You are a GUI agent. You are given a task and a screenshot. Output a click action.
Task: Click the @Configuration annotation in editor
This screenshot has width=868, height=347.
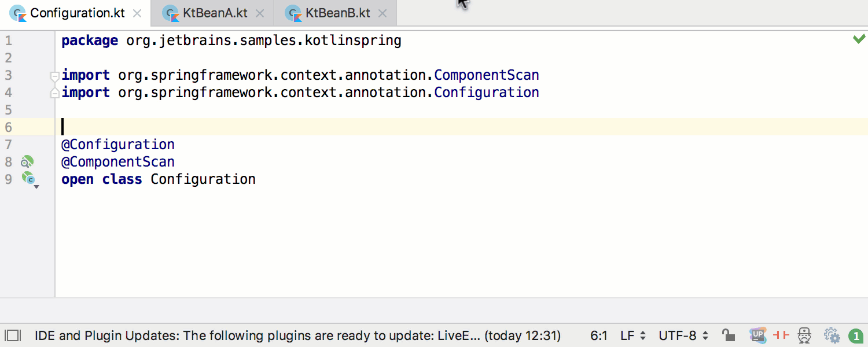[x=118, y=145]
